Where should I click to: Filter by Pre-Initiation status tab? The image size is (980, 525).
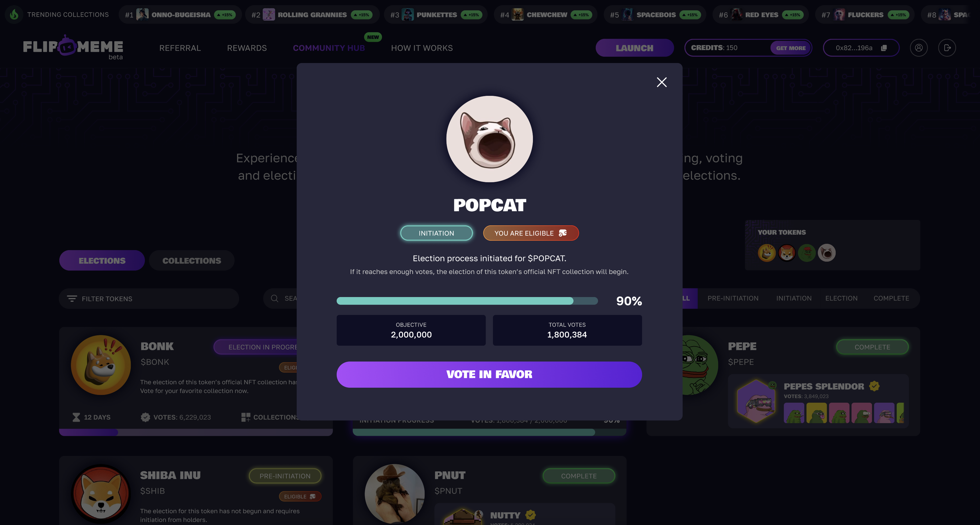[x=733, y=298]
